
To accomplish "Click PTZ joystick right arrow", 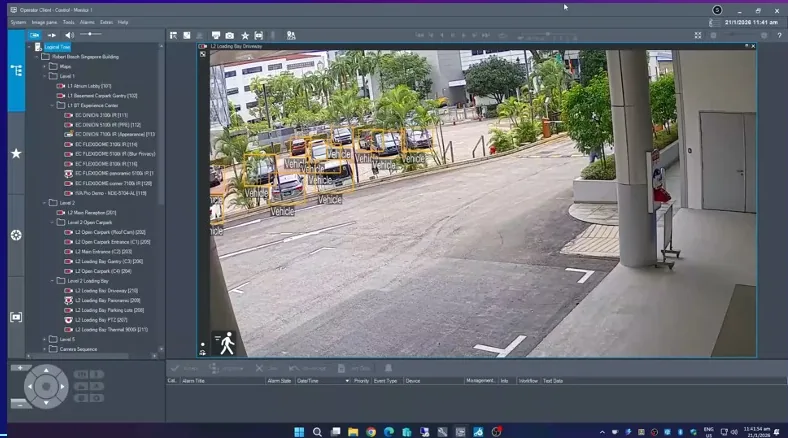I will [x=62, y=386].
